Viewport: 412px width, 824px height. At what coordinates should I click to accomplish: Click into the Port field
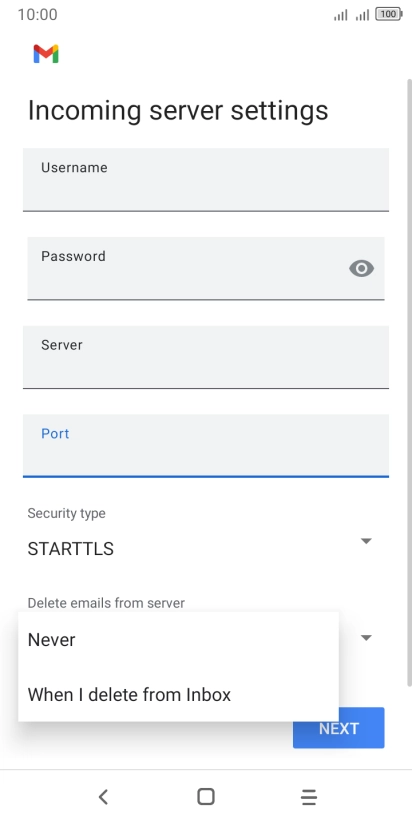click(206, 446)
